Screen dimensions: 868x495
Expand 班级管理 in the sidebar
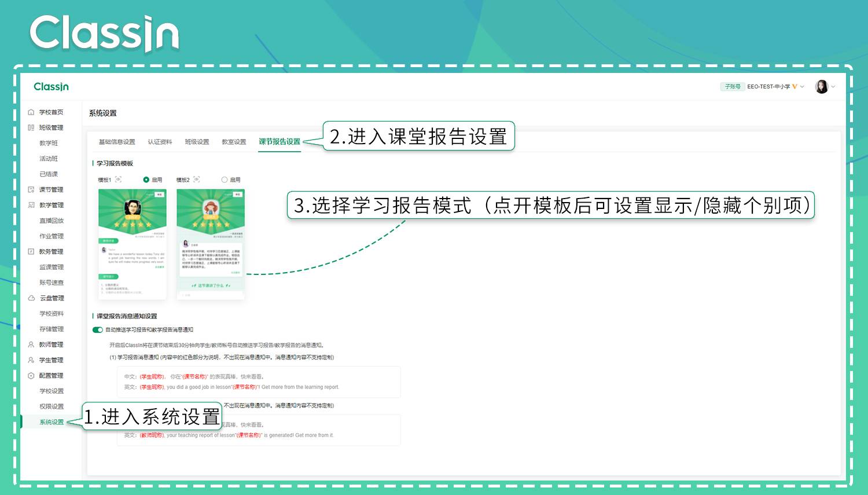point(51,127)
